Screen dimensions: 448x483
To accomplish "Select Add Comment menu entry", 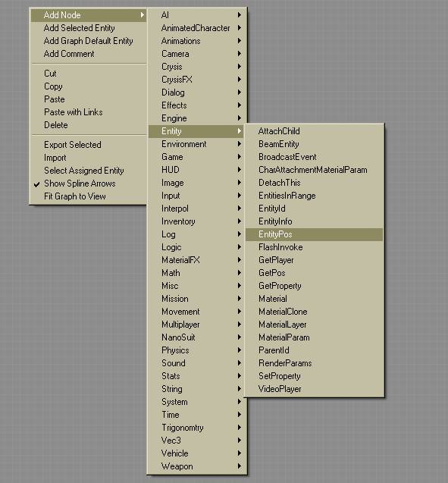I will (x=89, y=54).
